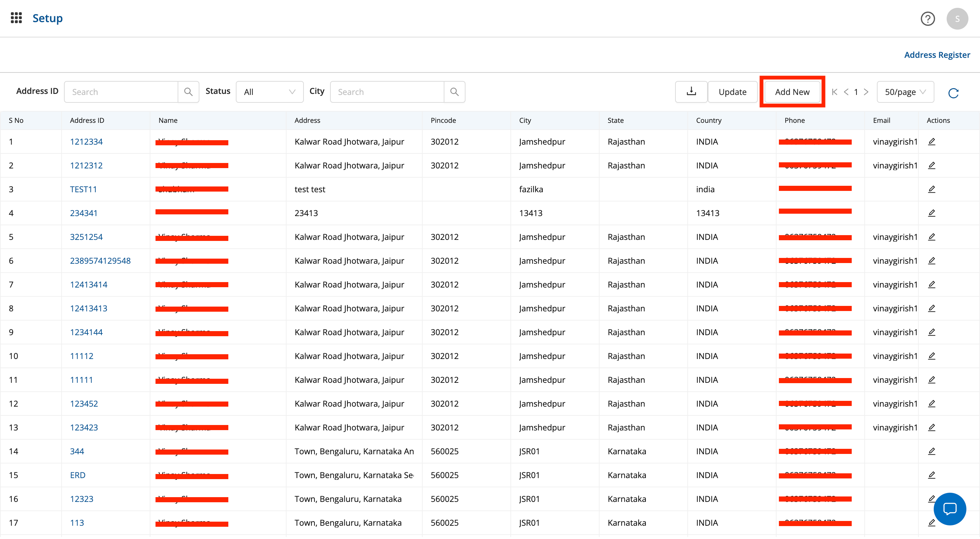Click the Add New button
The height and width of the screenshot is (539, 980).
click(792, 92)
